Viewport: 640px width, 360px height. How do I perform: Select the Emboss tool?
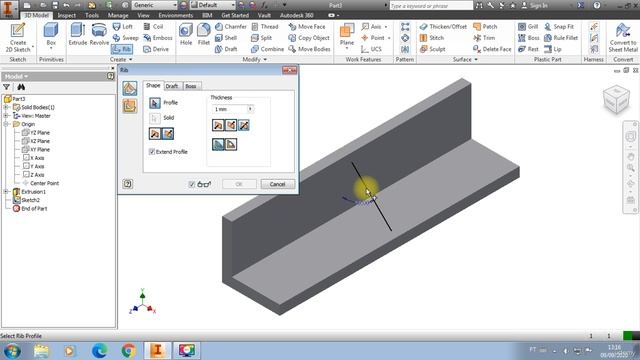[158, 38]
